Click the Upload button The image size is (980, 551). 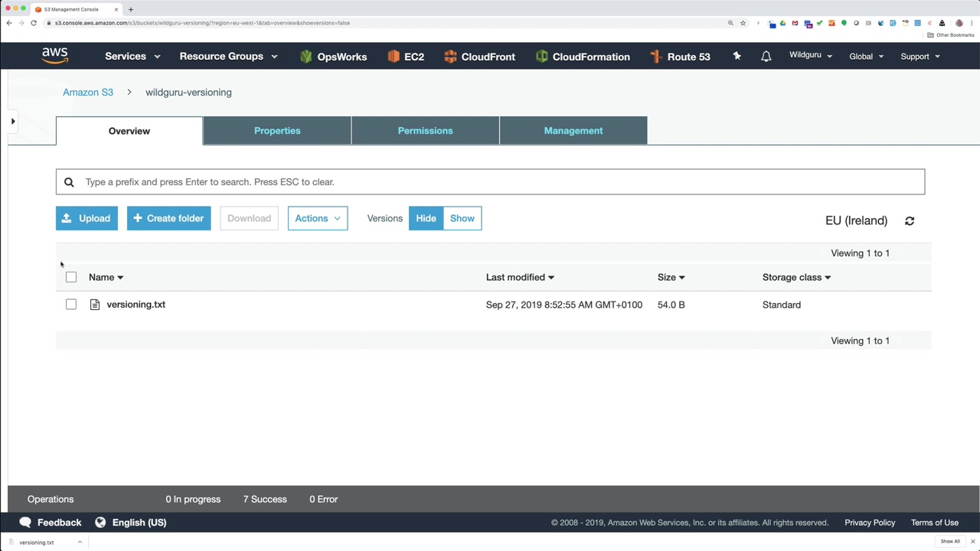(x=87, y=218)
